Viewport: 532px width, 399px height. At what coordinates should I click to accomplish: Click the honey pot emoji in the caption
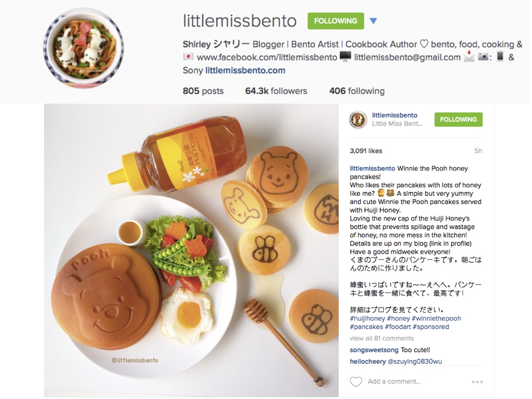(x=381, y=193)
